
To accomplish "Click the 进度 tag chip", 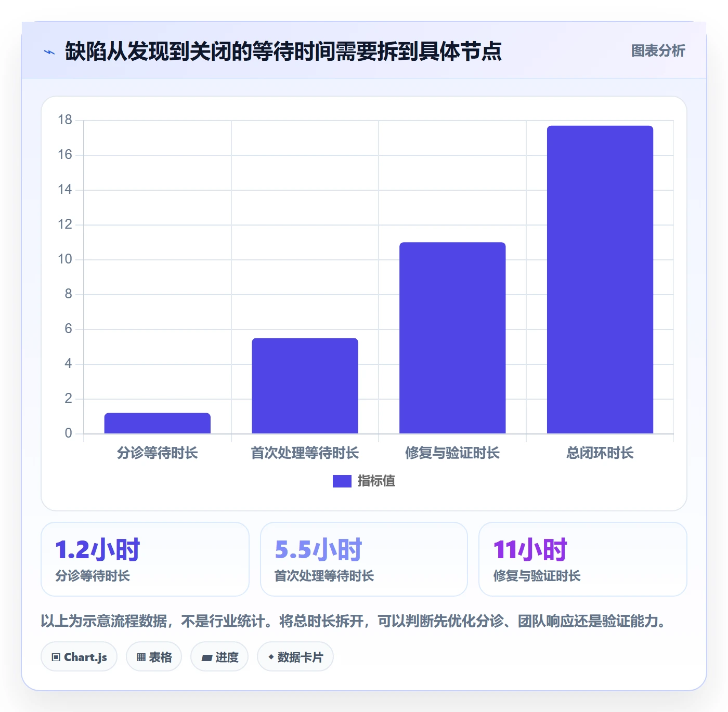I will 219,657.
